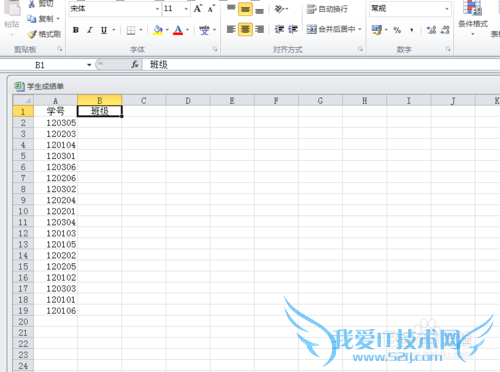
Task: Apply comma thousands separator style
Action: tap(412, 30)
